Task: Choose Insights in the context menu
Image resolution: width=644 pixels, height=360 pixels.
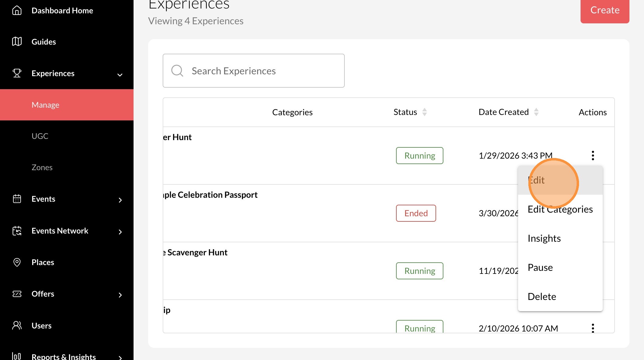Action: tap(544, 238)
